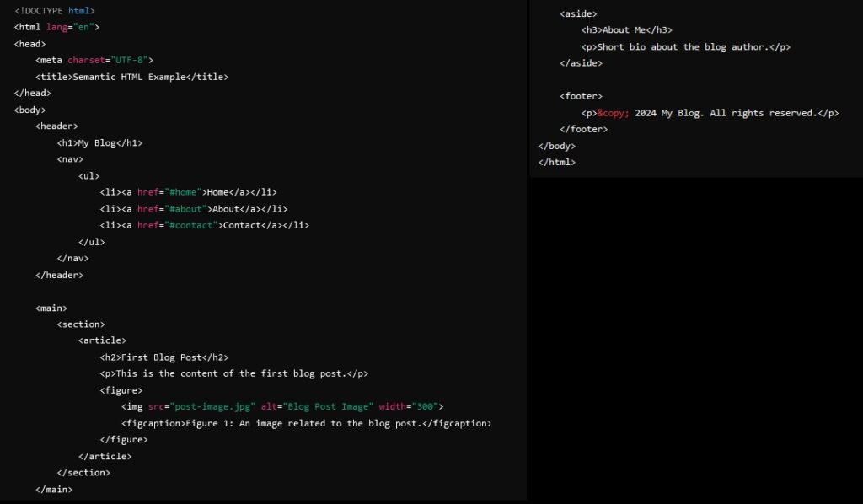Click the opening main tag
The width and height of the screenshot is (863, 504).
(x=51, y=308)
